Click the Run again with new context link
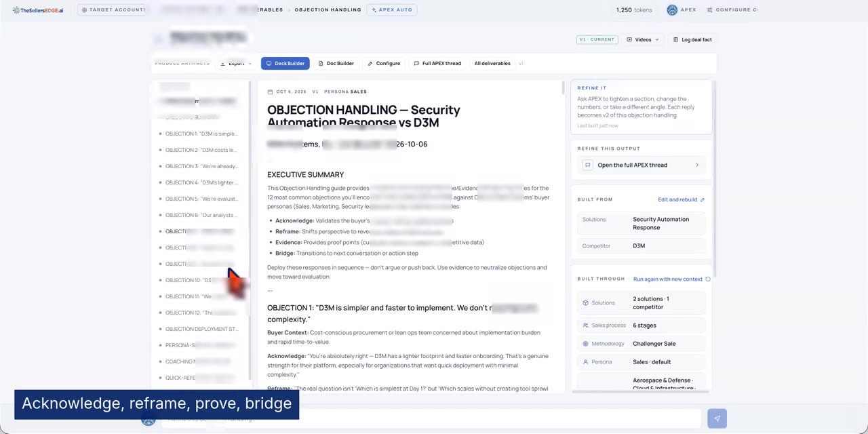 (672, 279)
